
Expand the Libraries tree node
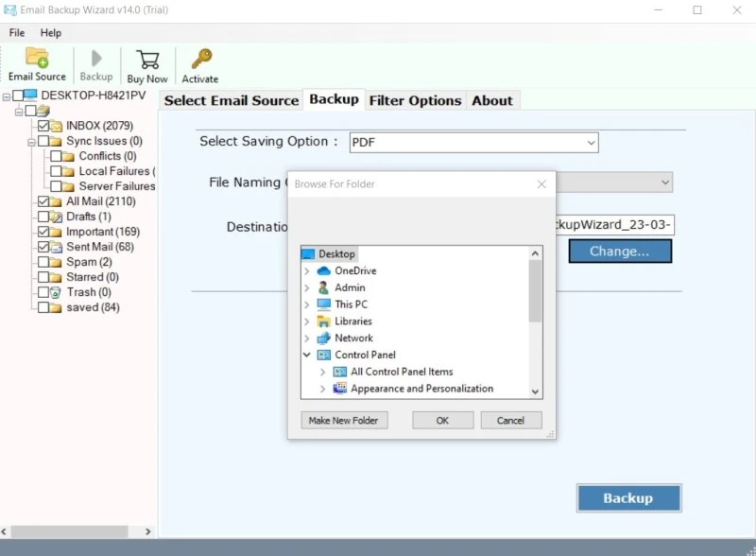pyautogui.click(x=307, y=321)
